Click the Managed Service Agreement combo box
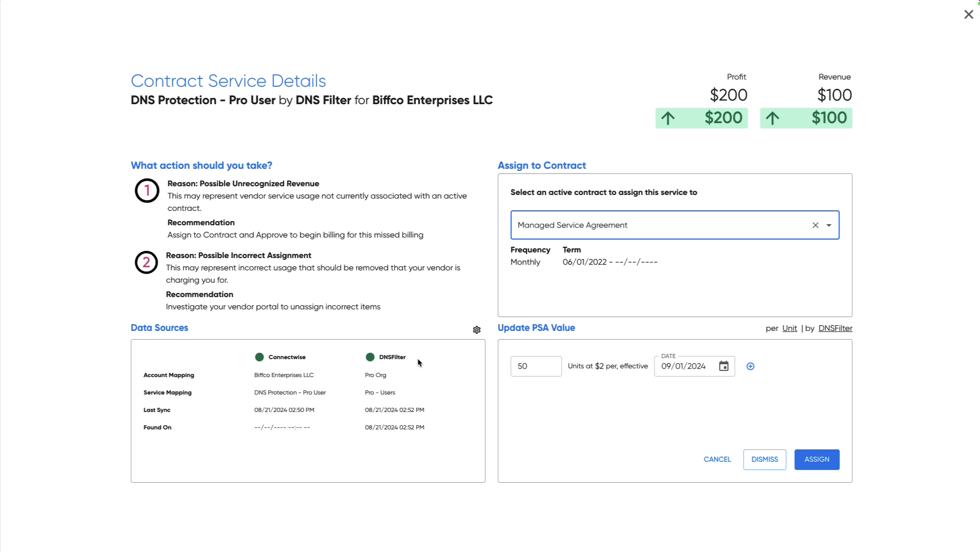Screen dimensions: 980x552 675,225
